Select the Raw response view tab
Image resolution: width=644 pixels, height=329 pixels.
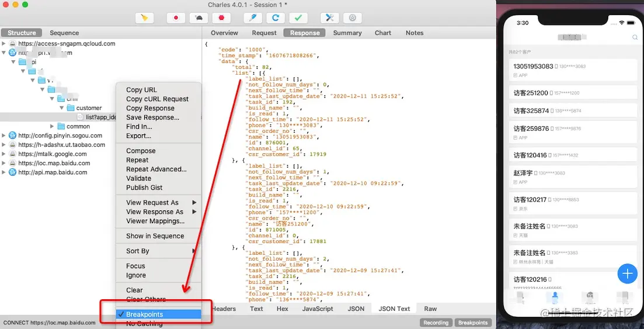click(430, 309)
